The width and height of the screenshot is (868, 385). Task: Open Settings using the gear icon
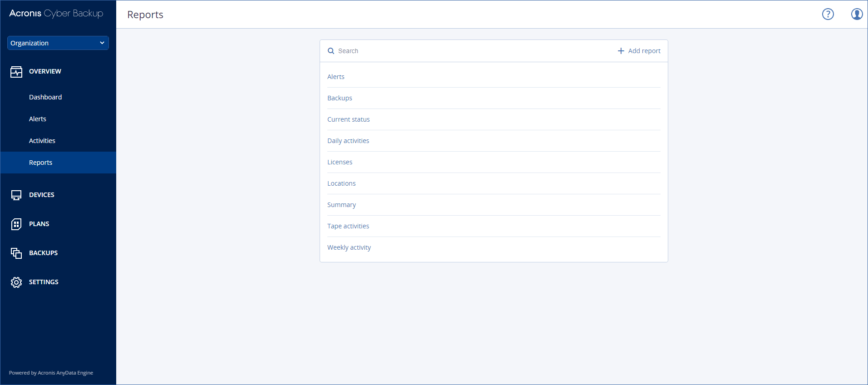16,282
